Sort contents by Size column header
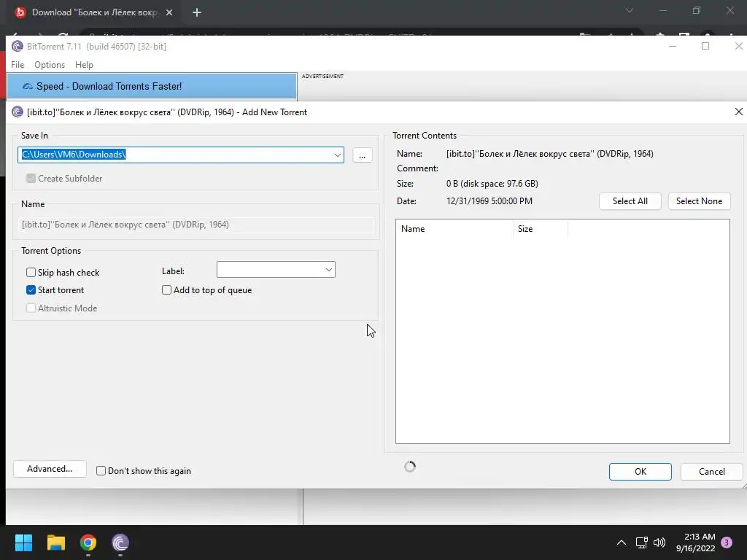The height and width of the screenshot is (560, 747). (x=541, y=229)
